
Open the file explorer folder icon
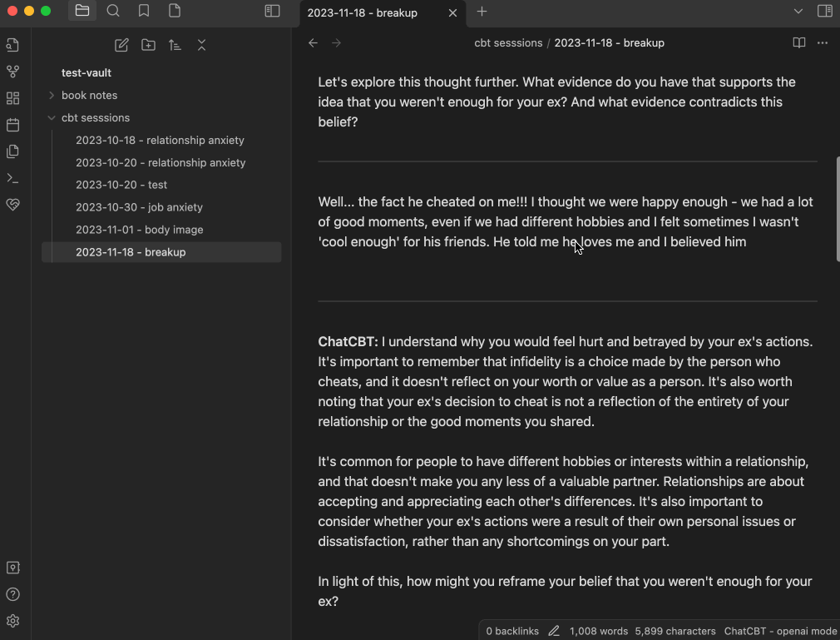(x=82, y=11)
